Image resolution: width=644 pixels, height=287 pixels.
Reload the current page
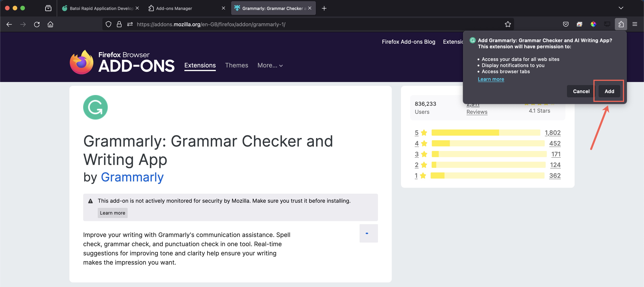(x=37, y=24)
